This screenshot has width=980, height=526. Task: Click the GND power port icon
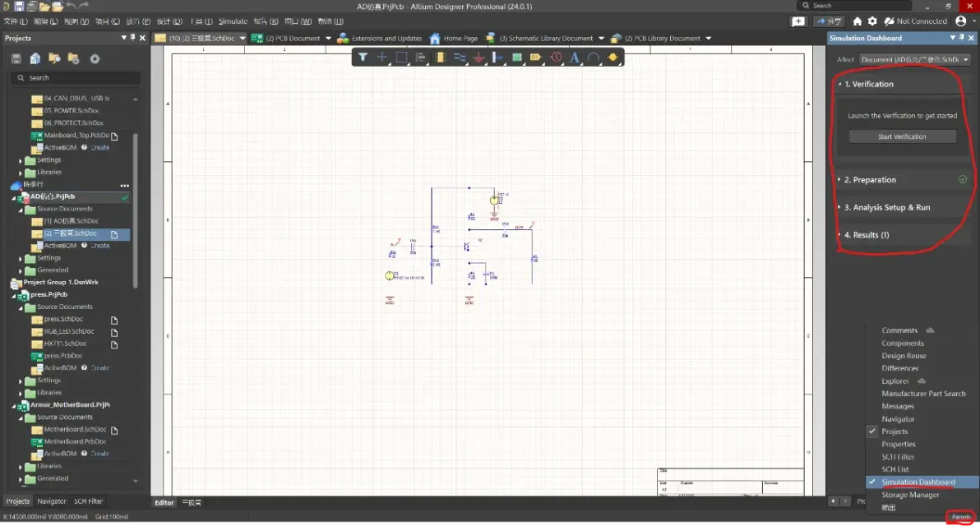pyautogui.click(x=478, y=58)
